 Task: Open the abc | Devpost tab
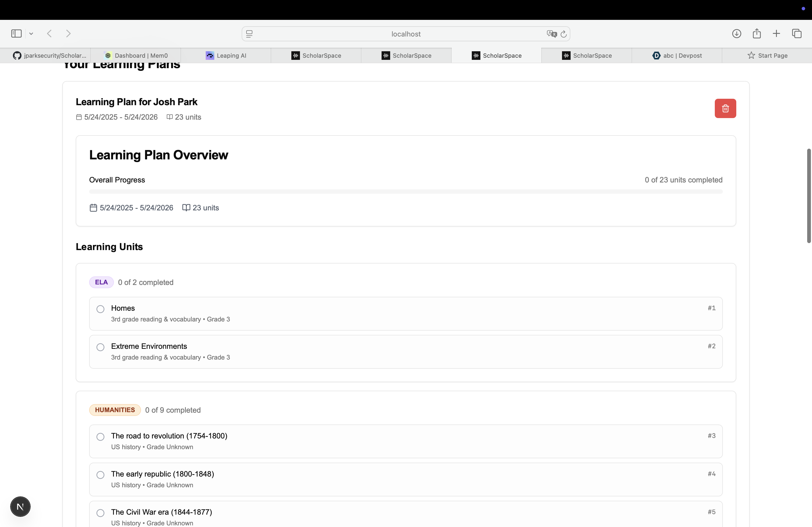click(677, 56)
